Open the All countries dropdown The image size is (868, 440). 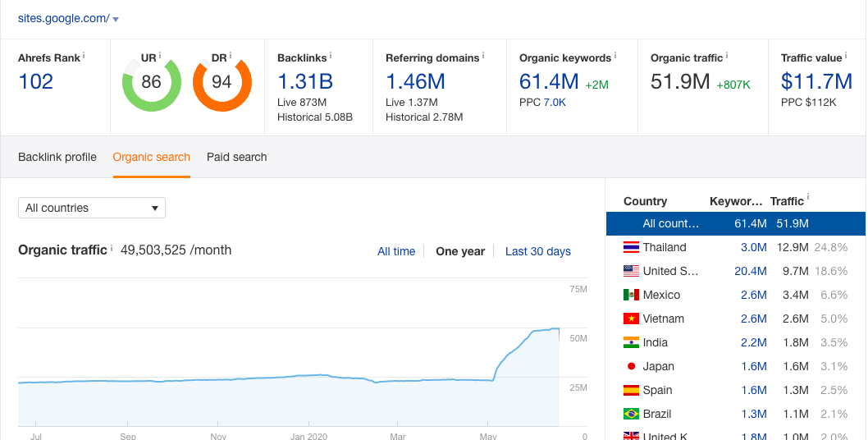click(x=92, y=208)
